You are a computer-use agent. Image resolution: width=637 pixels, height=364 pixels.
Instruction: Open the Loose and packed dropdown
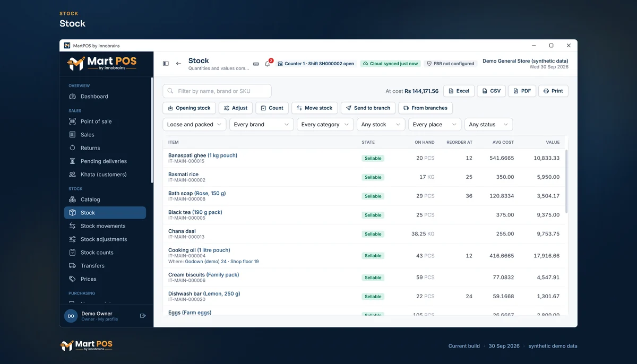click(194, 125)
